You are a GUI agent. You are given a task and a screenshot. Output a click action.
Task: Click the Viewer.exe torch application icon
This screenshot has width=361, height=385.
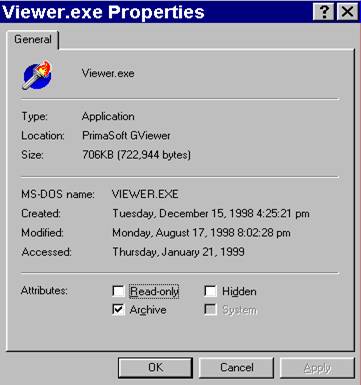click(37, 75)
